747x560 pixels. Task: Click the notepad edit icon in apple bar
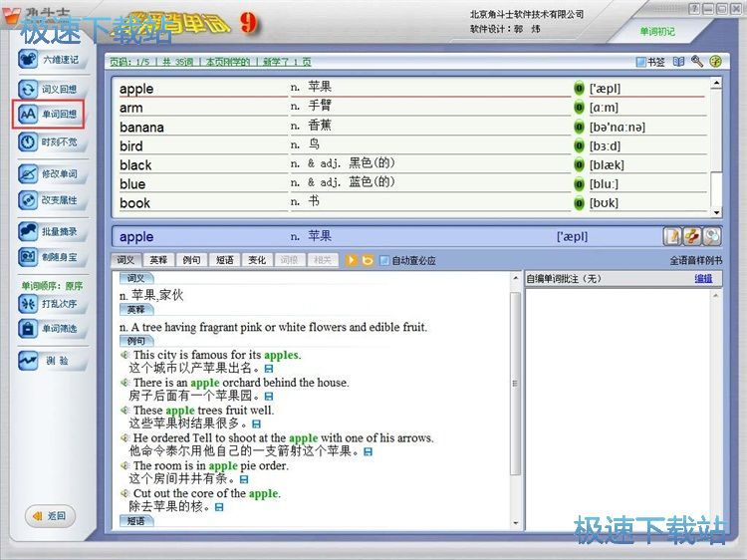[672, 236]
